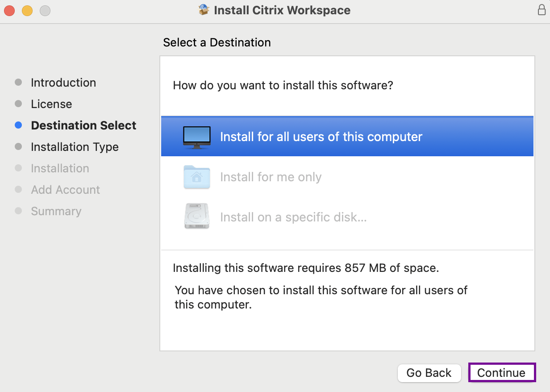550x392 pixels.
Task: Select Install for all users of this computer
Action: (347, 137)
